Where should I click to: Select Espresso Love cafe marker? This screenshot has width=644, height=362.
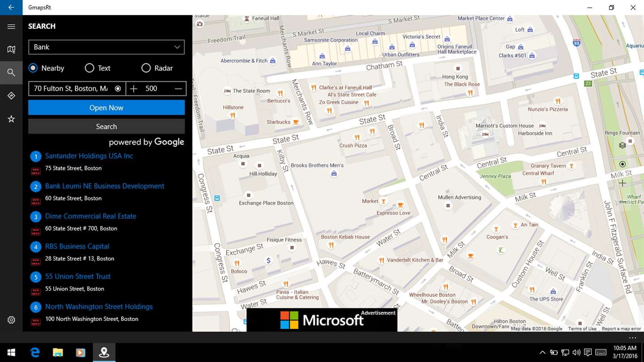point(401,205)
